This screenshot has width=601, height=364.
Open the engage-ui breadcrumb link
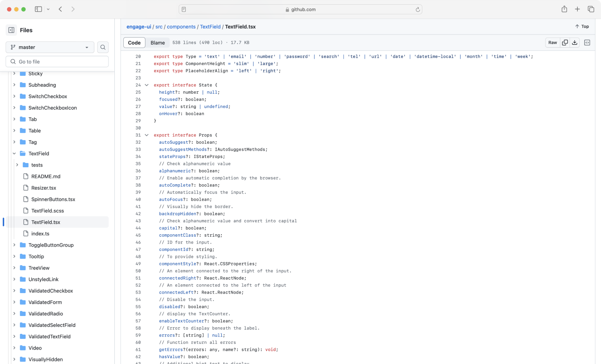139,27
